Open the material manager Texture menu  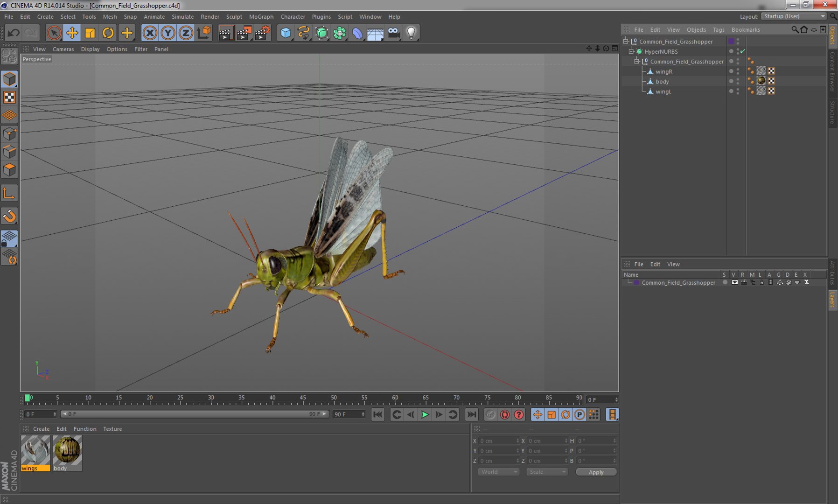pos(112,429)
